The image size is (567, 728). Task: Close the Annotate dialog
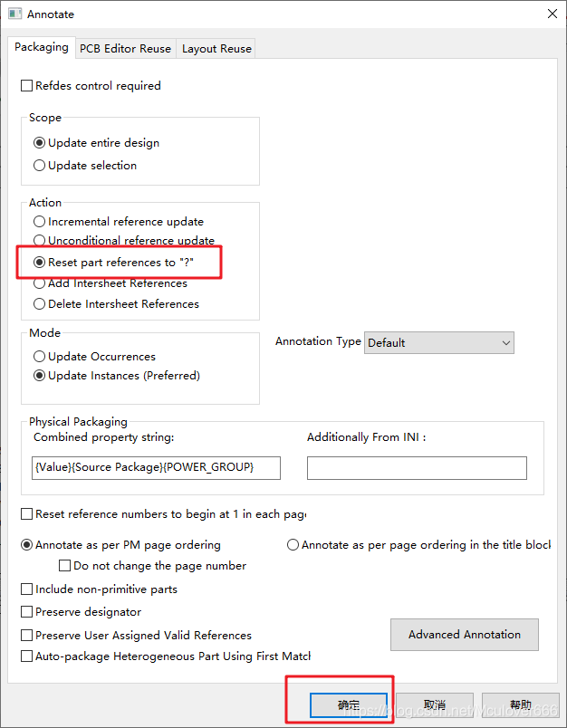tap(552, 14)
